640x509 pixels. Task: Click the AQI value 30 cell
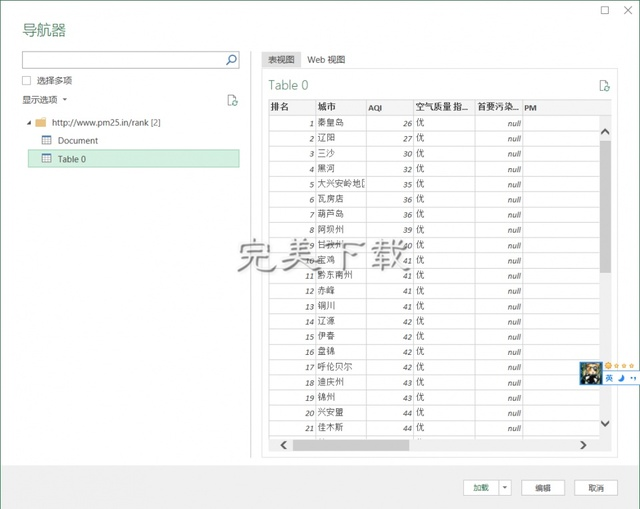(390, 153)
